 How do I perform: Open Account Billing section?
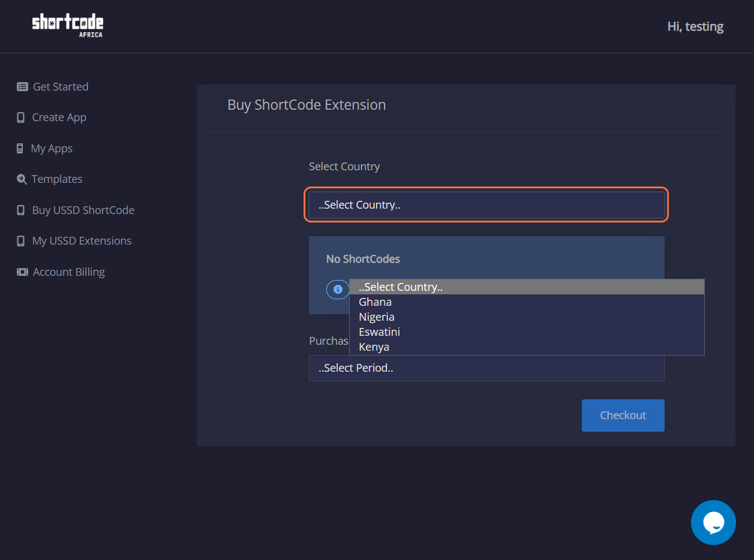click(69, 272)
